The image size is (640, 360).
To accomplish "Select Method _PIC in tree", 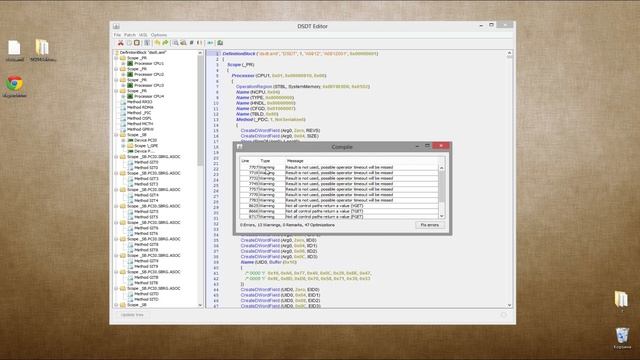I will point(139,113).
